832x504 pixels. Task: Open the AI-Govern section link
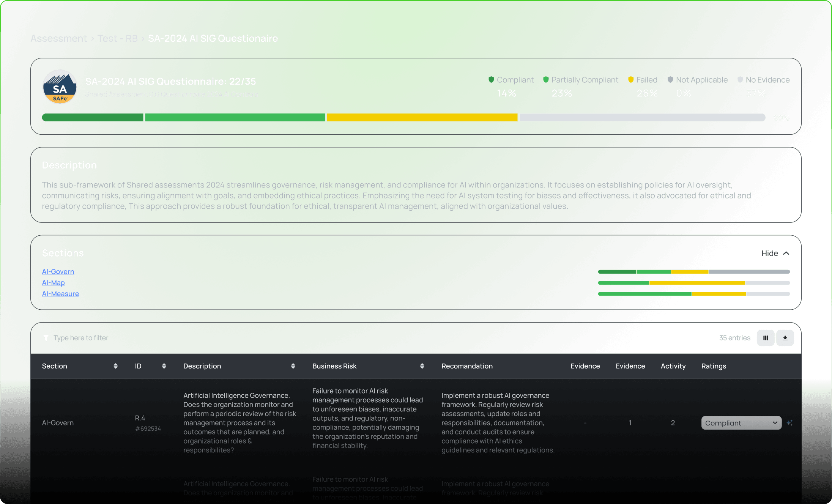(x=58, y=271)
